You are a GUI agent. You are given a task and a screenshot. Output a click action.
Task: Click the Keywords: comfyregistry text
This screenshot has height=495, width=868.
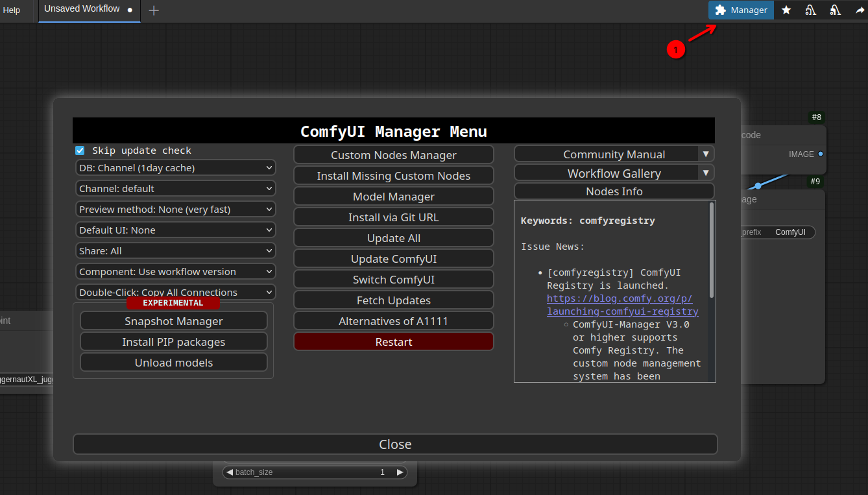click(x=588, y=221)
